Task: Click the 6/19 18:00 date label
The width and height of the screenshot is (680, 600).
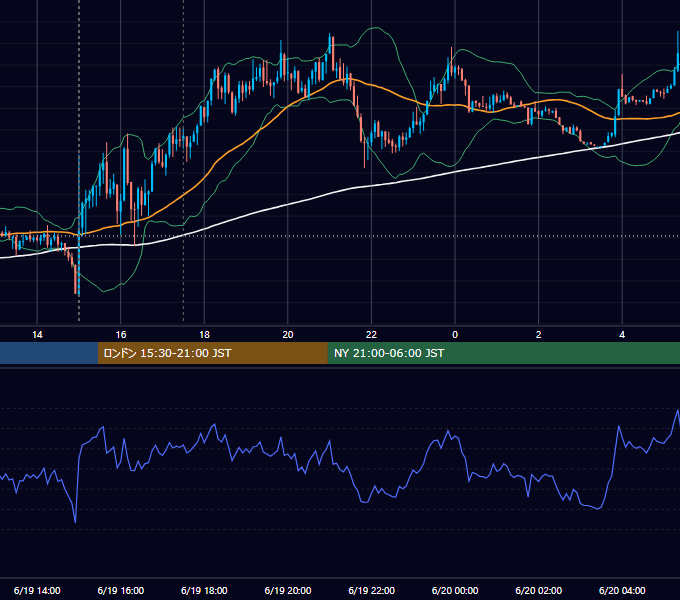Action: 204,590
